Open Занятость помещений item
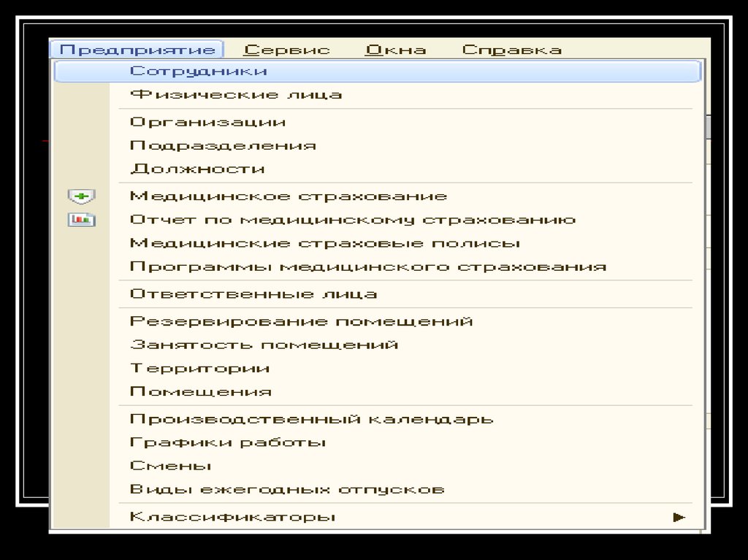Image resolution: width=748 pixels, height=560 pixels. click(x=264, y=345)
